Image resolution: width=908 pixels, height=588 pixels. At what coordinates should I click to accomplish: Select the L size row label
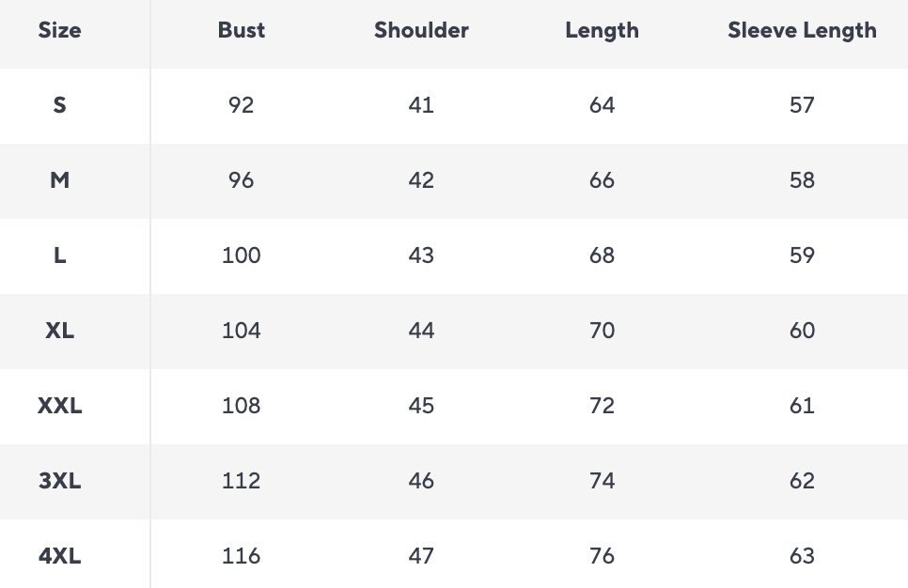click(59, 255)
